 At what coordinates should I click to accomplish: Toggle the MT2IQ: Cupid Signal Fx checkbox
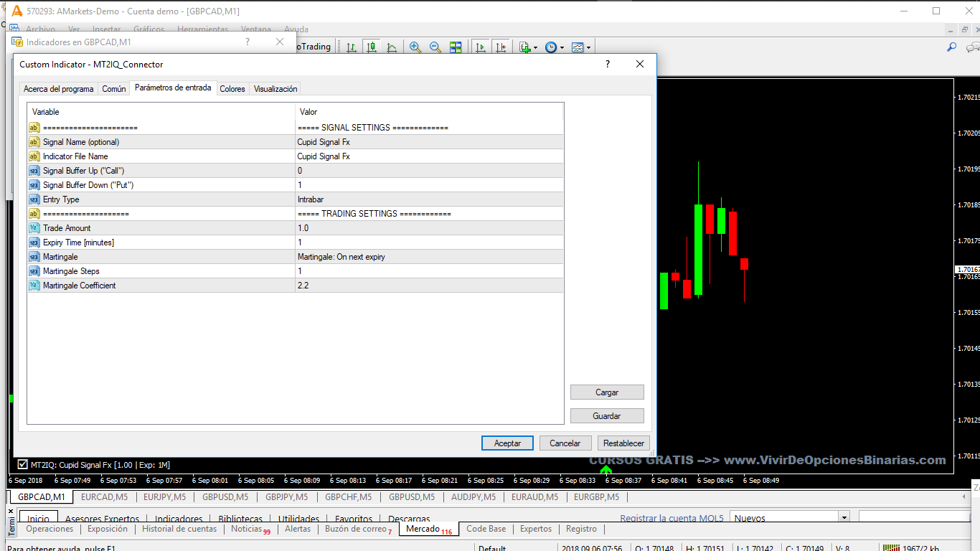(x=22, y=464)
